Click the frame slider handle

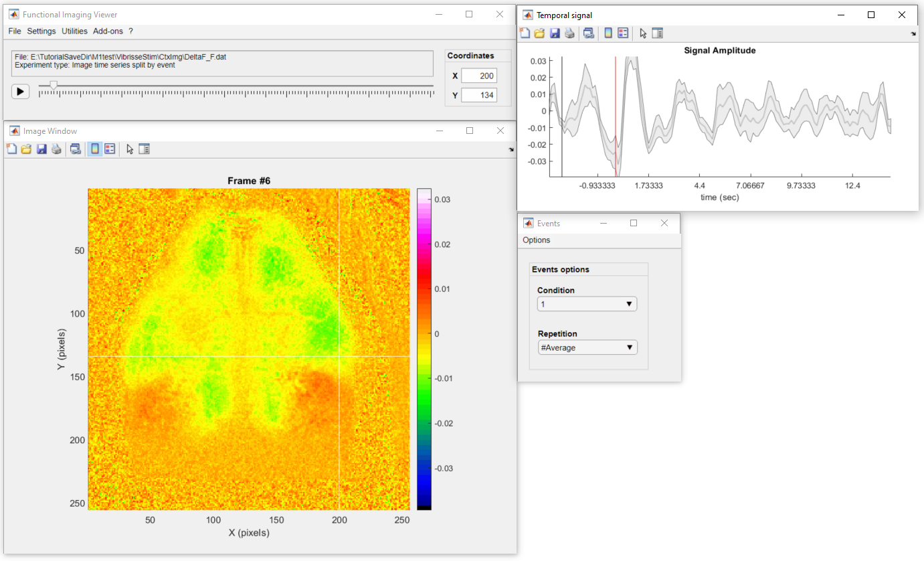pos(54,85)
